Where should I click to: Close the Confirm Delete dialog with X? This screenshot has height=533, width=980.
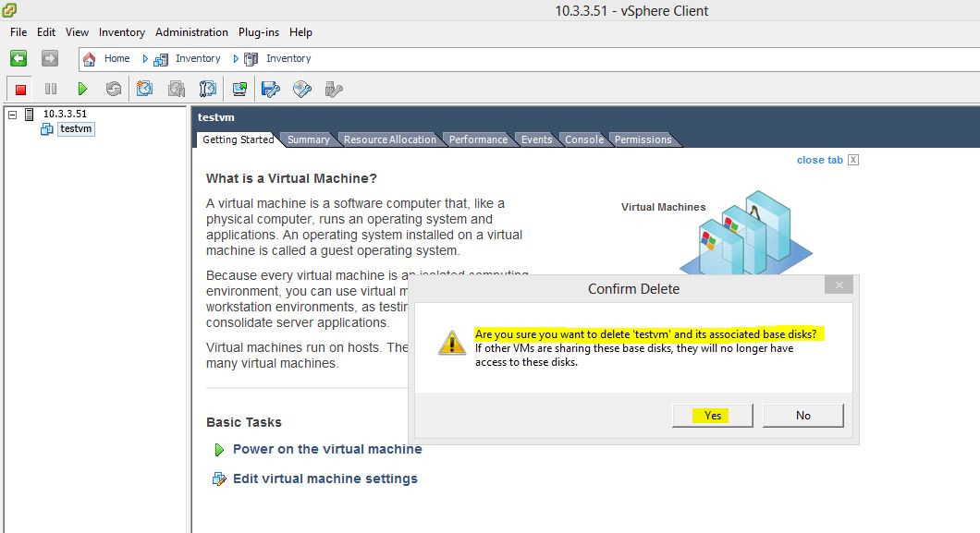pyautogui.click(x=839, y=285)
